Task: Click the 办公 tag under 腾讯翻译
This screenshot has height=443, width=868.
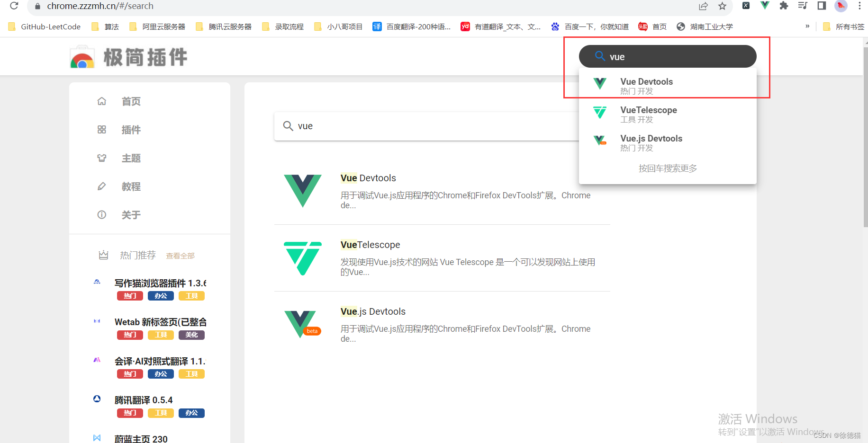Action: tap(191, 413)
